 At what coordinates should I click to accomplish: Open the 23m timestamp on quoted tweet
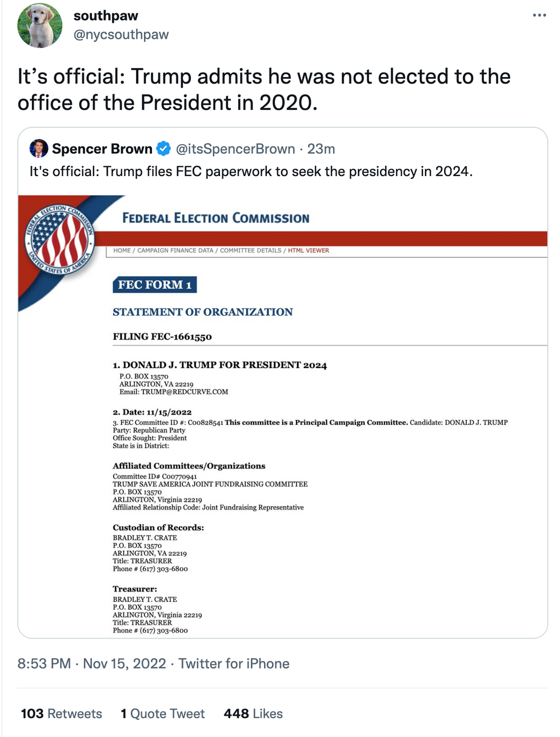[321, 149]
